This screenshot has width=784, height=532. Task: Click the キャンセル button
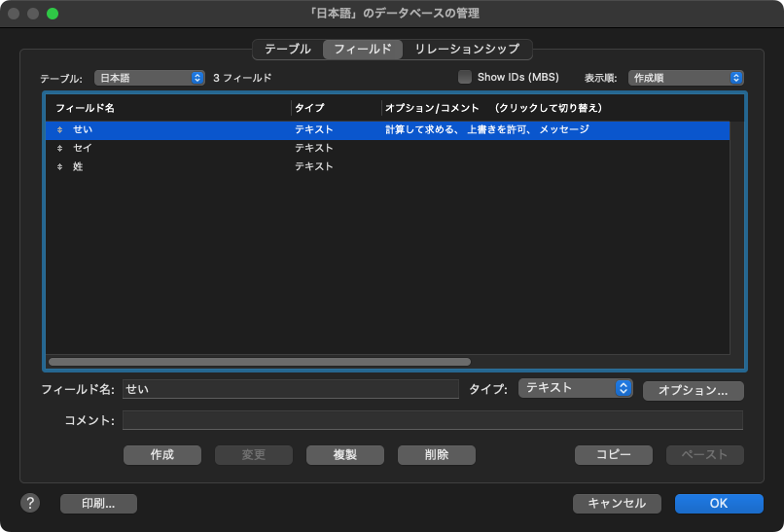(617, 504)
